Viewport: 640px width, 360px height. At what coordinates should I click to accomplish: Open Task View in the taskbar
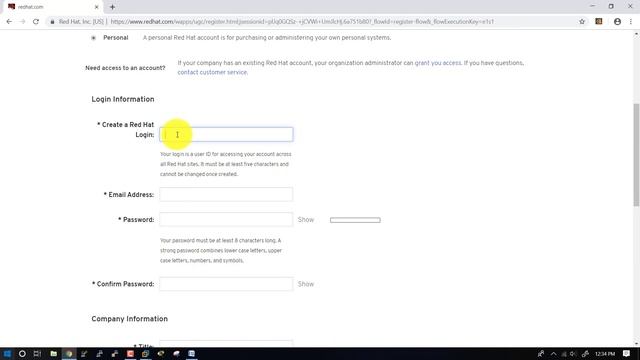[x=37, y=354]
